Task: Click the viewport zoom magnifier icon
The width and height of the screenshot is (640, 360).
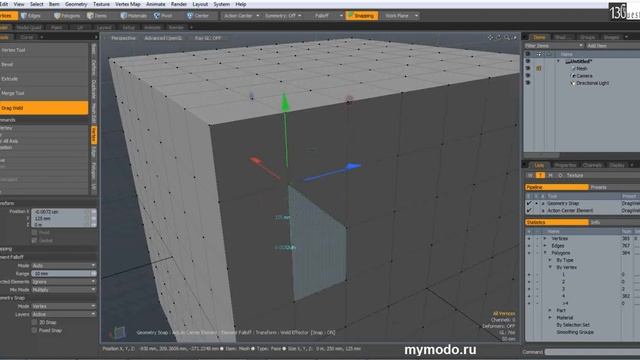Action: (507, 38)
